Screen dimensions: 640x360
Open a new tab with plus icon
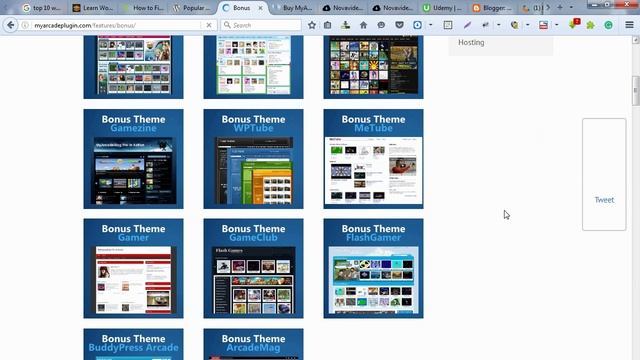click(560, 7)
